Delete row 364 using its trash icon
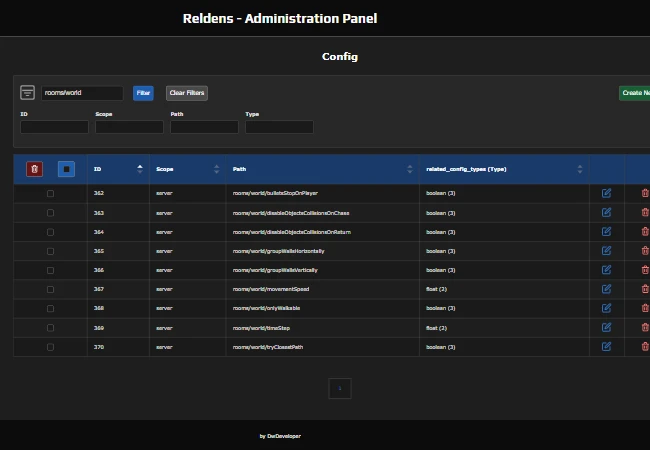Viewport: 650px width, 450px height. click(x=645, y=232)
